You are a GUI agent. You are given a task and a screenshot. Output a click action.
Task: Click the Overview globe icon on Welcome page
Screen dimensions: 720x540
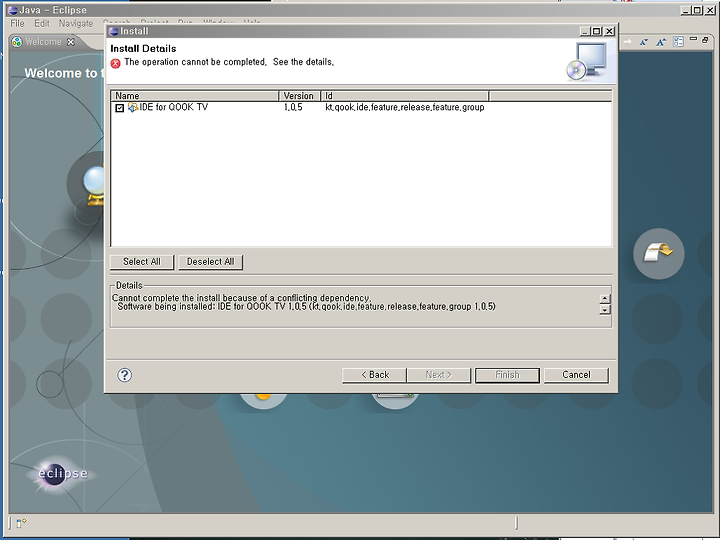coord(94,185)
